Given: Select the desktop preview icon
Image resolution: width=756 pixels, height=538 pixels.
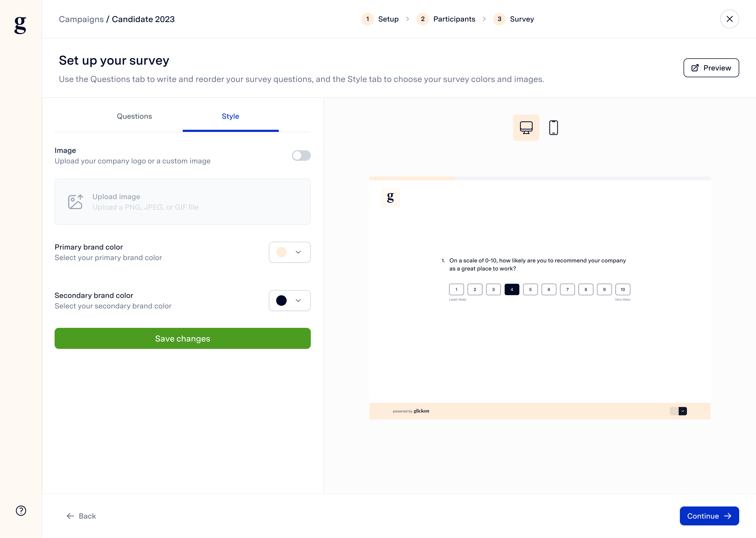Looking at the screenshot, I should [526, 128].
